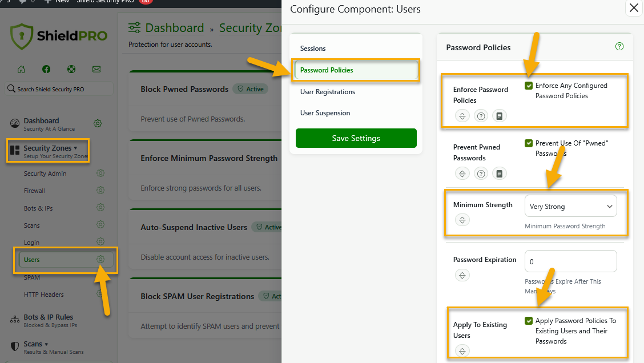Open the Scans submenu link under Security Zones
The image size is (644, 363).
31,226
